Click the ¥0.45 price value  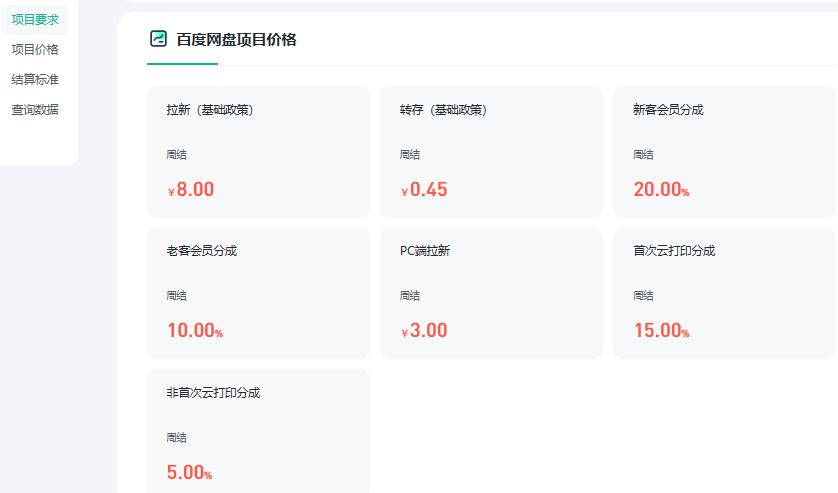424,189
